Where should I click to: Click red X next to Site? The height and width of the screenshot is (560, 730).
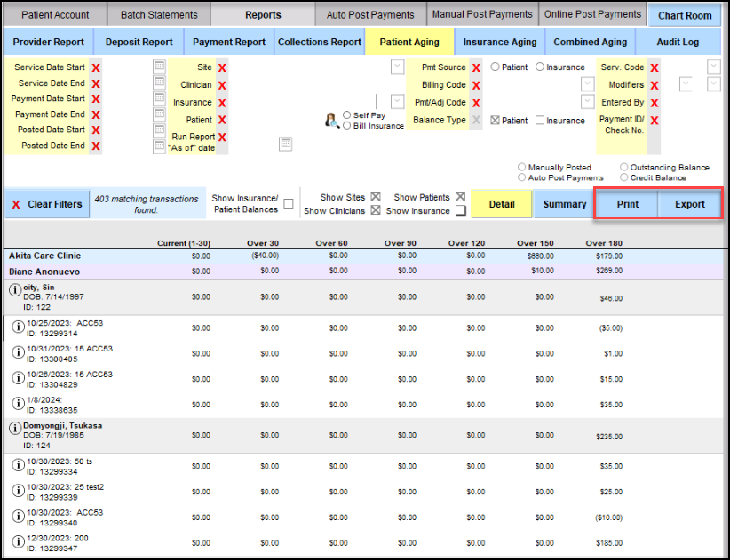pyautogui.click(x=222, y=67)
